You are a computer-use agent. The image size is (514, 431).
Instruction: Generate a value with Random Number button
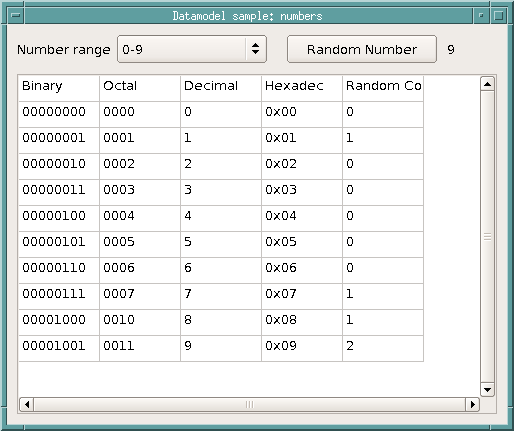pos(362,49)
